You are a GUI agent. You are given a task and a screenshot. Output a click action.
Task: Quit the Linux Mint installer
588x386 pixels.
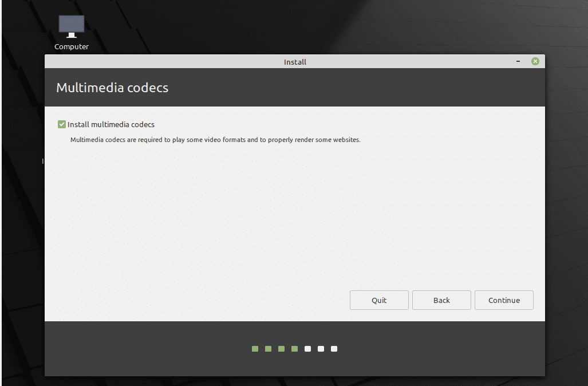379,300
